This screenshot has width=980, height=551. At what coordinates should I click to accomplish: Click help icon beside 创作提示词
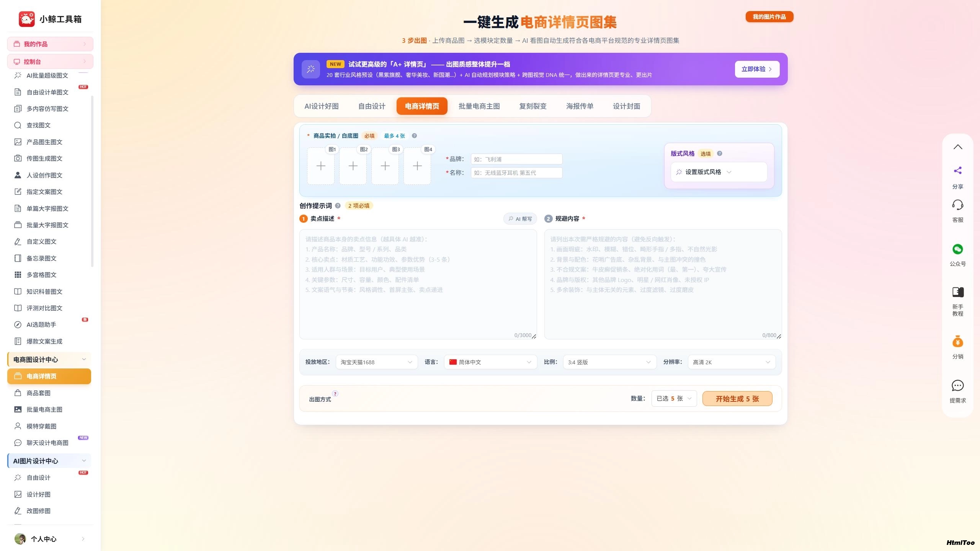pos(338,205)
